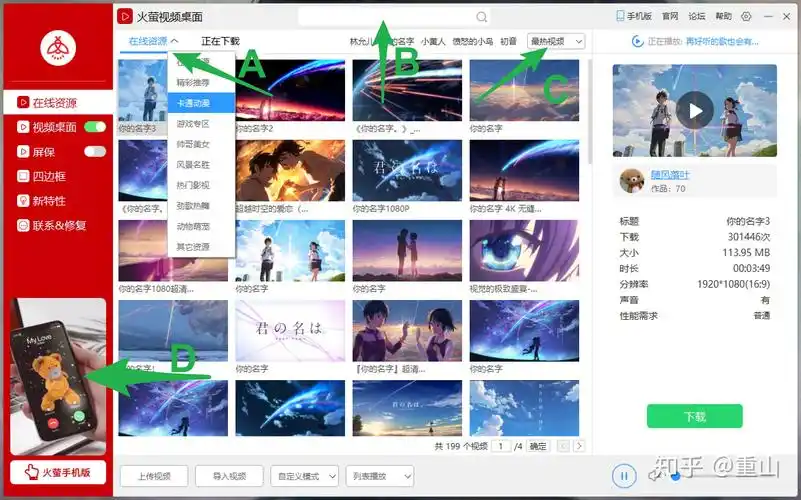Image resolution: width=801 pixels, height=500 pixels.
Task: Open author link 随风落叶
Action: [x=670, y=174]
